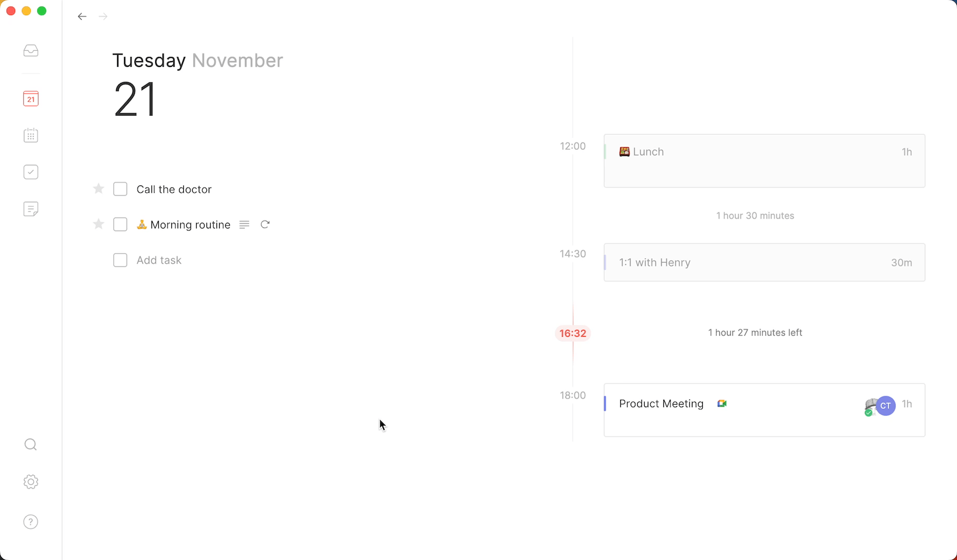This screenshot has height=560, width=957.
Task: Open the Lunch event at 12:00
Action: pos(764,161)
